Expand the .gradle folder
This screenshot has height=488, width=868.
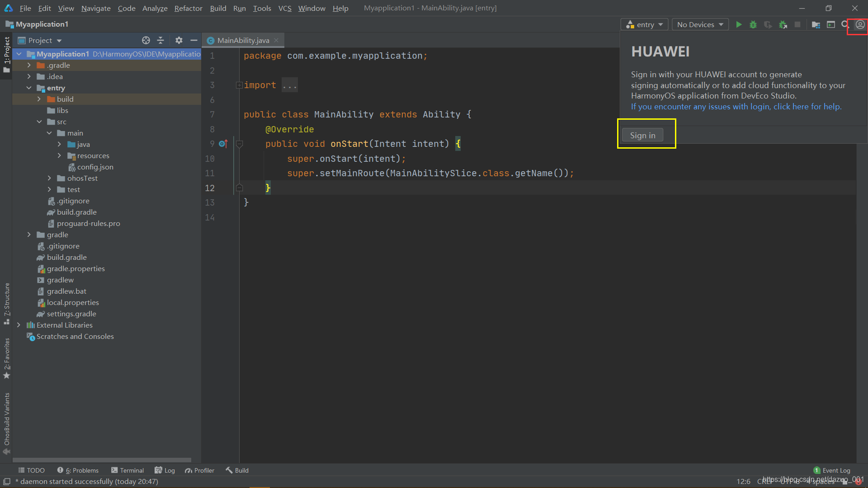click(29, 65)
